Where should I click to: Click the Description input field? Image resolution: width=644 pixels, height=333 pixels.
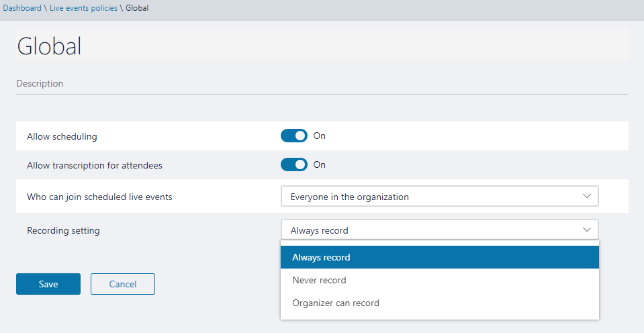(x=322, y=84)
